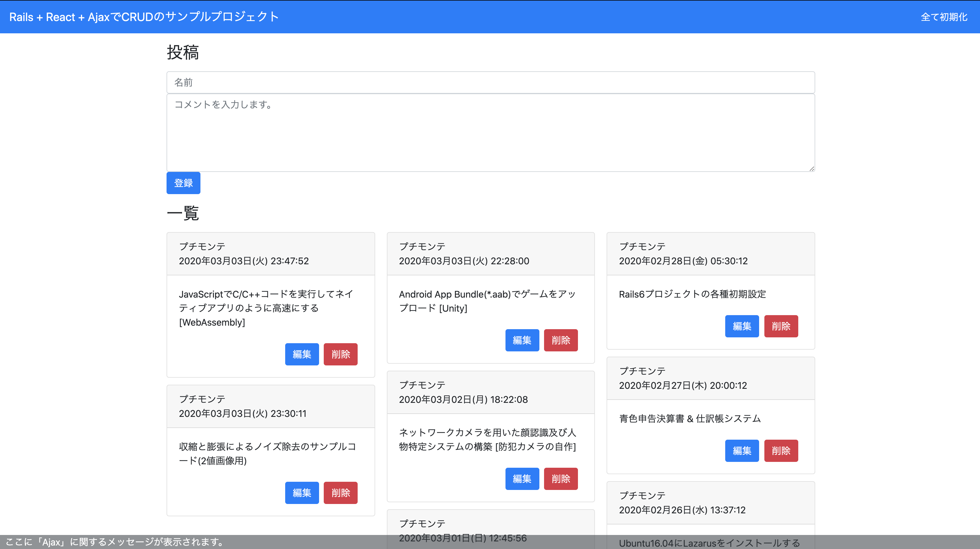Click timestamp 2020年02月27日(木) 20:00:12
The image size is (980, 549).
(x=683, y=386)
